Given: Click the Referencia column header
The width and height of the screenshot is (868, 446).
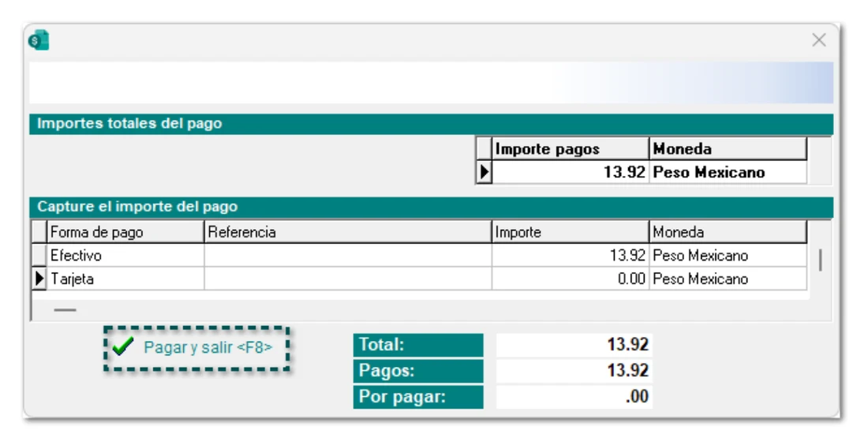Looking at the screenshot, I should [x=348, y=232].
